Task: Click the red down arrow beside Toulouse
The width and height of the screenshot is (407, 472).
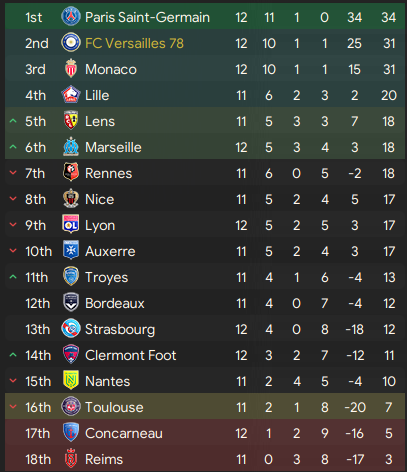Action: (x=13, y=407)
